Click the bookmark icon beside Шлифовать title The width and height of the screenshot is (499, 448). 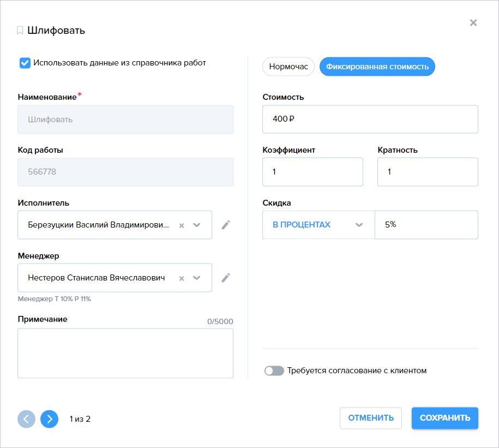click(20, 31)
